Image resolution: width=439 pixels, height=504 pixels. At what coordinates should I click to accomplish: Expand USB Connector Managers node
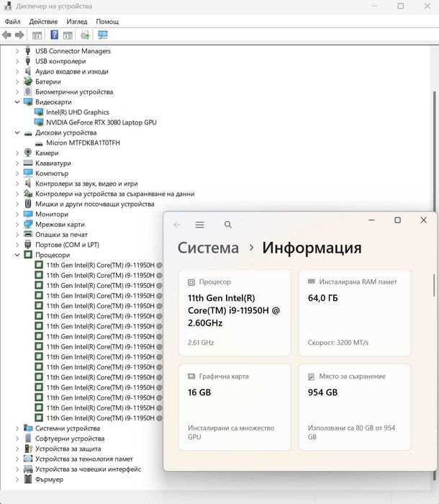[17, 51]
